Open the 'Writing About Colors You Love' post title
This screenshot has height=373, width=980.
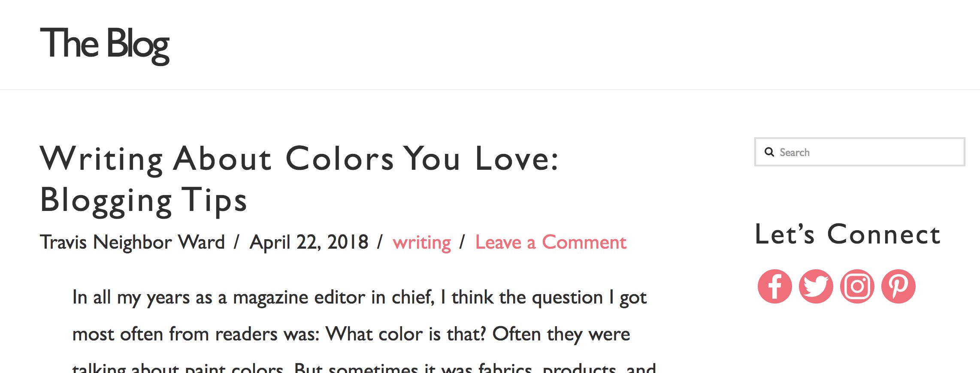[x=299, y=159]
